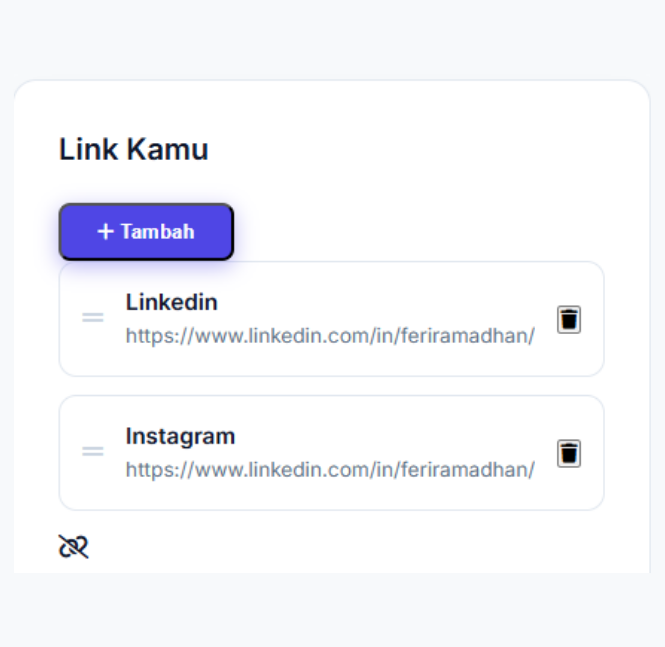This screenshot has width=665, height=647.
Task: Click the gray page background
Action: click(x=330, y=40)
